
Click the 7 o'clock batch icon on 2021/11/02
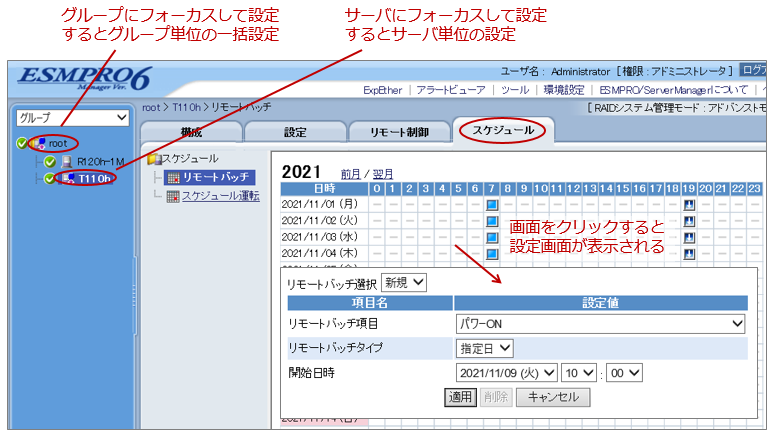492,221
